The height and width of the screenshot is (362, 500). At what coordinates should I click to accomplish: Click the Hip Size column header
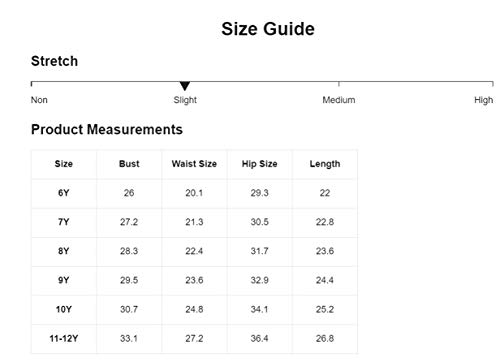pyautogui.click(x=260, y=164)
